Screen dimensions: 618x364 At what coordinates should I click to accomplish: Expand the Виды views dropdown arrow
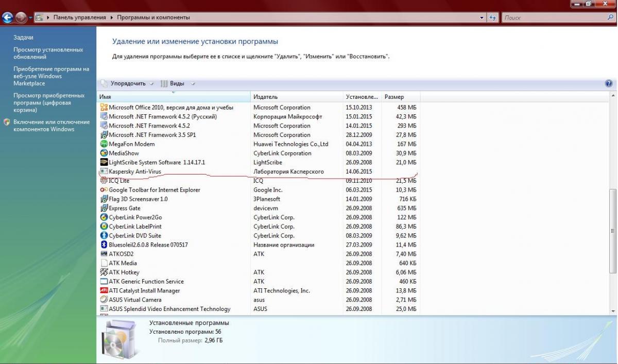[x=193, y=83]
